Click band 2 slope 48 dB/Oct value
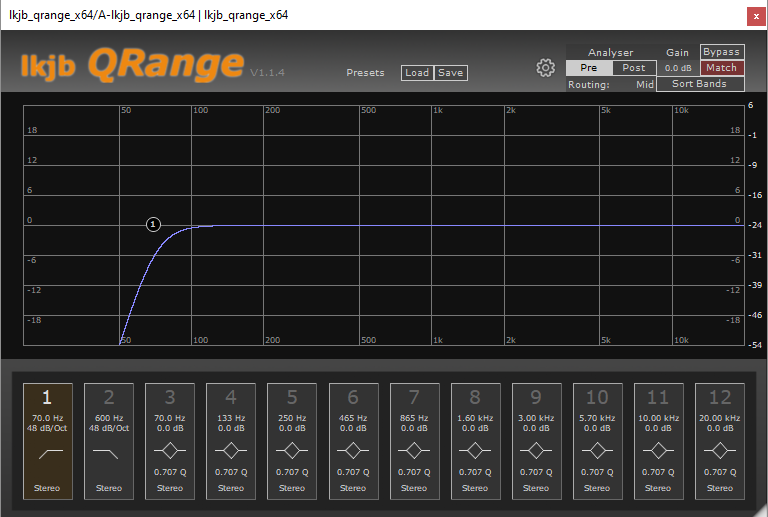This screenshot has height=517, width=768. (x=109, y=428)
